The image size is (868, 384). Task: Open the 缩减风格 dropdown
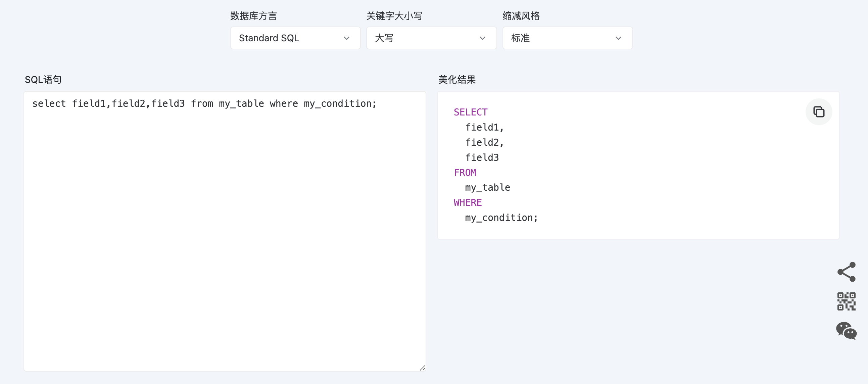coord(567,38)
